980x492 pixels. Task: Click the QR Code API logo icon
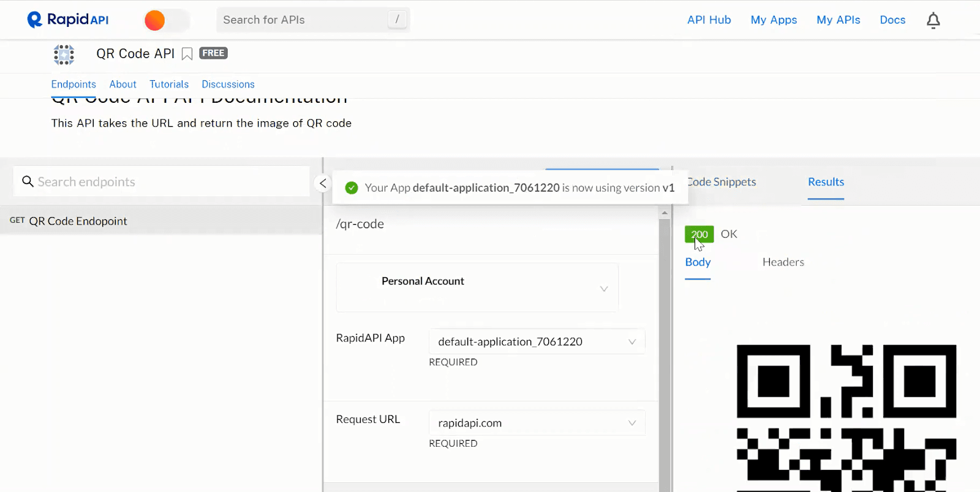point(64,54)
